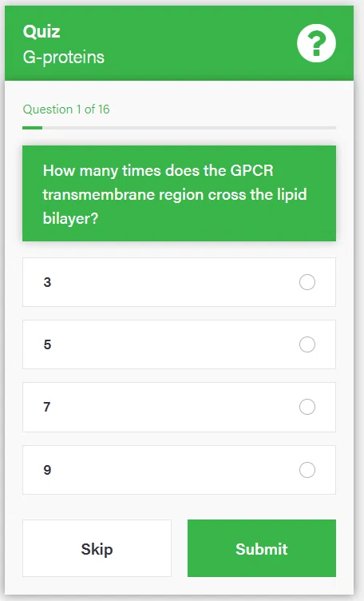Click empty middle area of answer 7 card
364x601 pixels.
[x=172, y=407]
